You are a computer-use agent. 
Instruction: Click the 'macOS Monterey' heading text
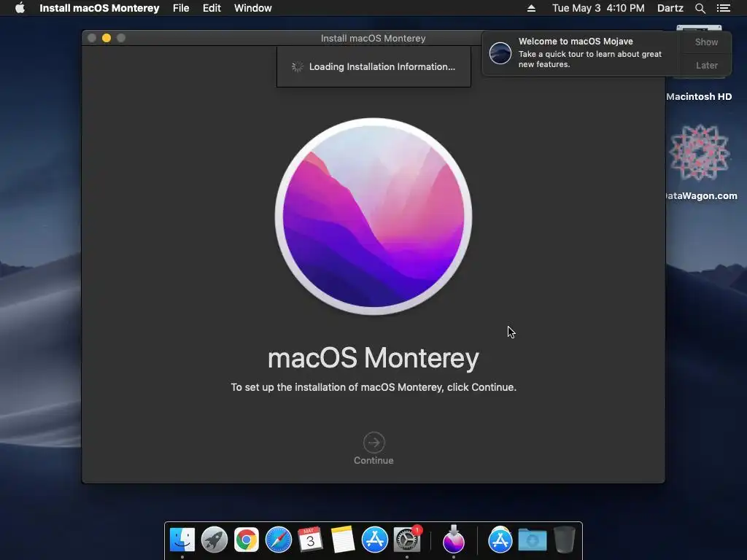tap(373, 358)
